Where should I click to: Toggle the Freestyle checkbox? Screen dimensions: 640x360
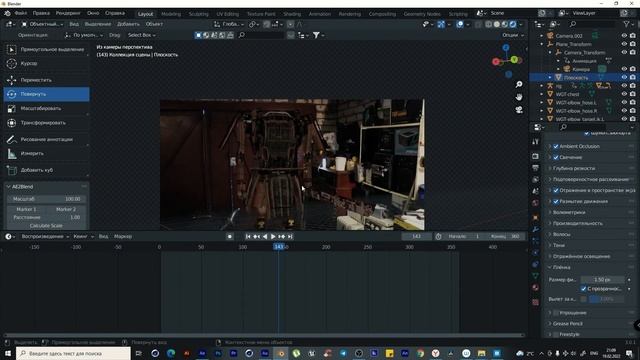(x=556, y=334)
